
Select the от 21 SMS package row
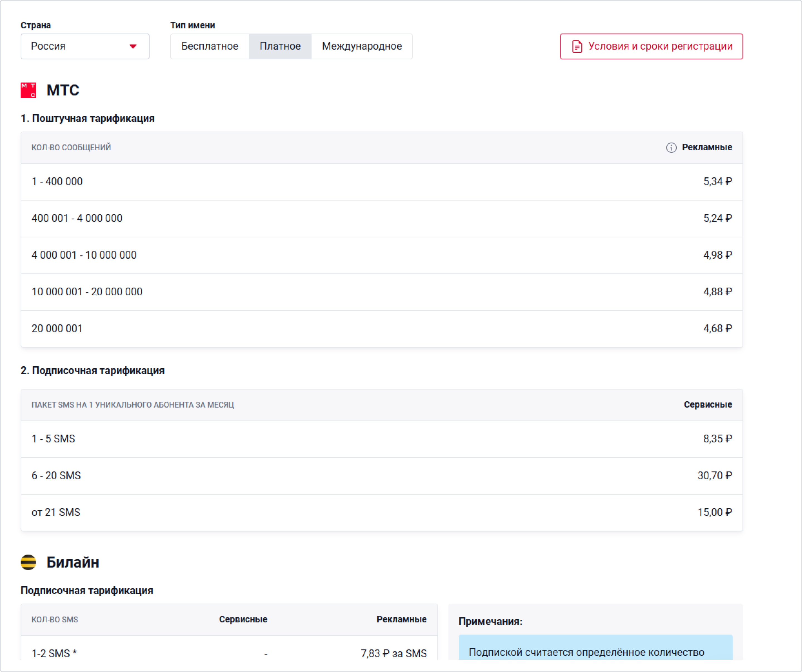[382, 512]
